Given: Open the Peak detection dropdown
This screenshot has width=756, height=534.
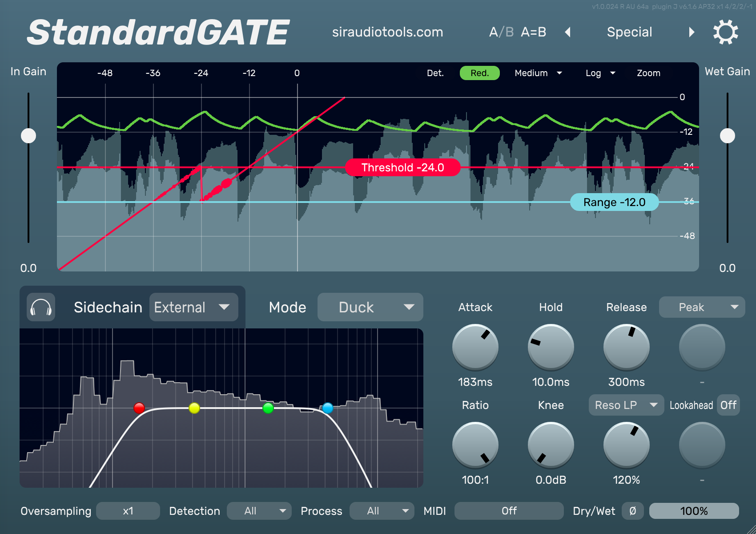Looking at the screenshot, I should pyautogui.click(x=702, y=307).
